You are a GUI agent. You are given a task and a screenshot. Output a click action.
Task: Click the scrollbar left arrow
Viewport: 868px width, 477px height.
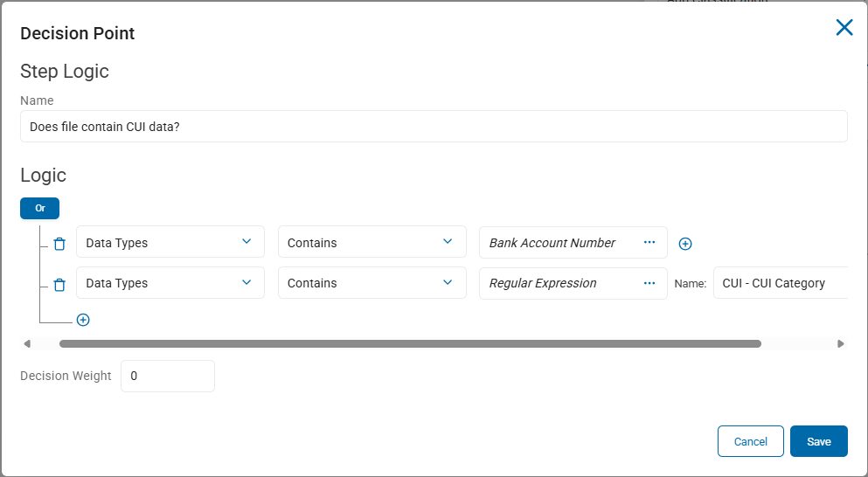coord(26,343)
